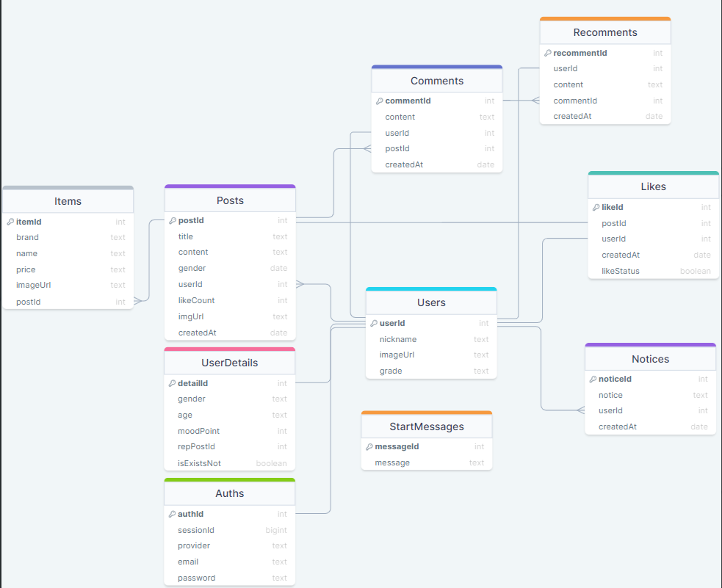Click the nickname field in Users
Screen dimensions: 722x588
[431, 339]
